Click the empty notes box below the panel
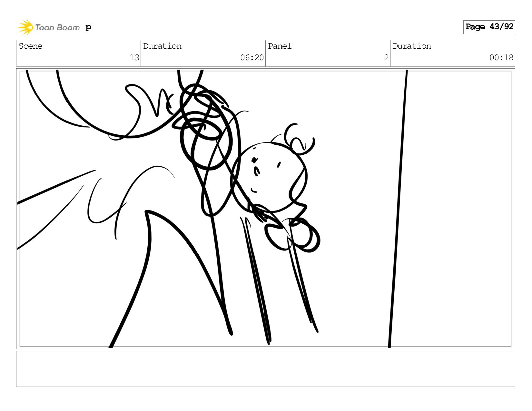532x411 pixels. pos(265,369)
